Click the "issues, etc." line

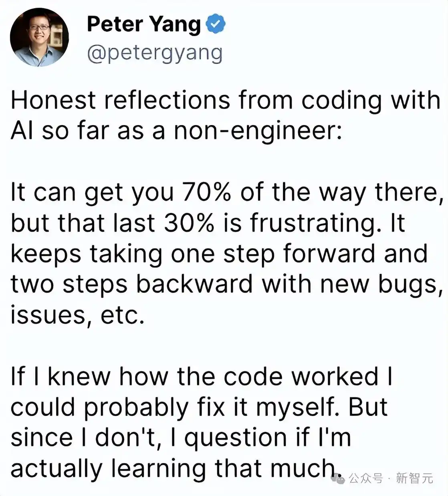coord(77,315)
